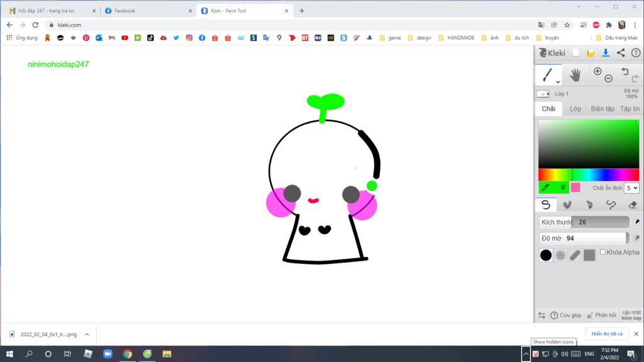The image size is (644, 362).
Task: Choose the chisel brush tip
Action: (575, 255)
